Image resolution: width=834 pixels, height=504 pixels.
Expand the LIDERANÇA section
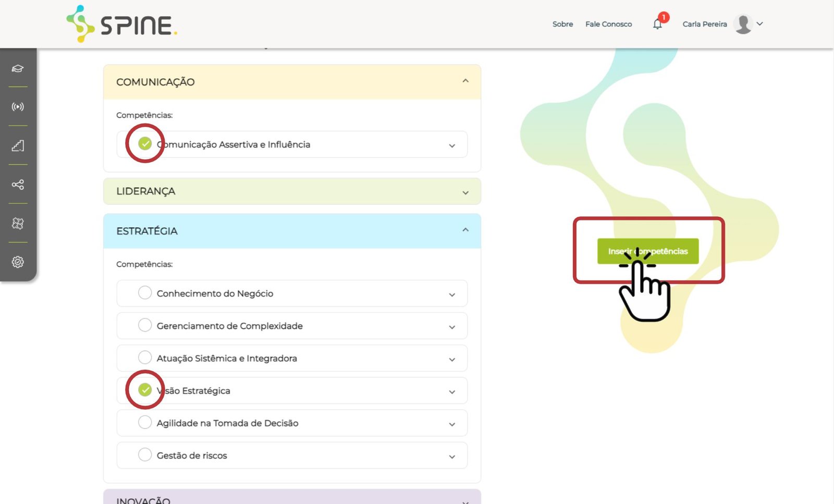point(465,192)
